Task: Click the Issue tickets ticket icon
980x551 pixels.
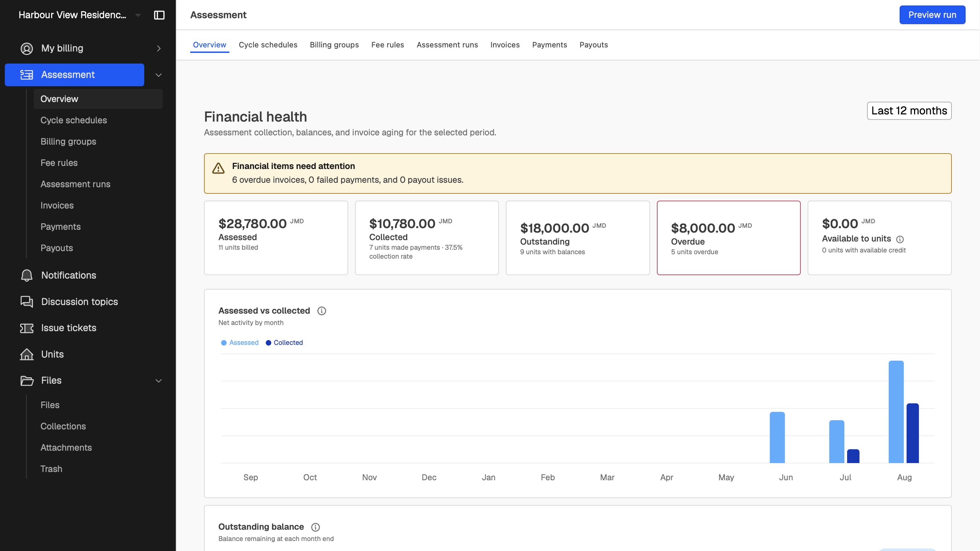Action: (27, 328)
